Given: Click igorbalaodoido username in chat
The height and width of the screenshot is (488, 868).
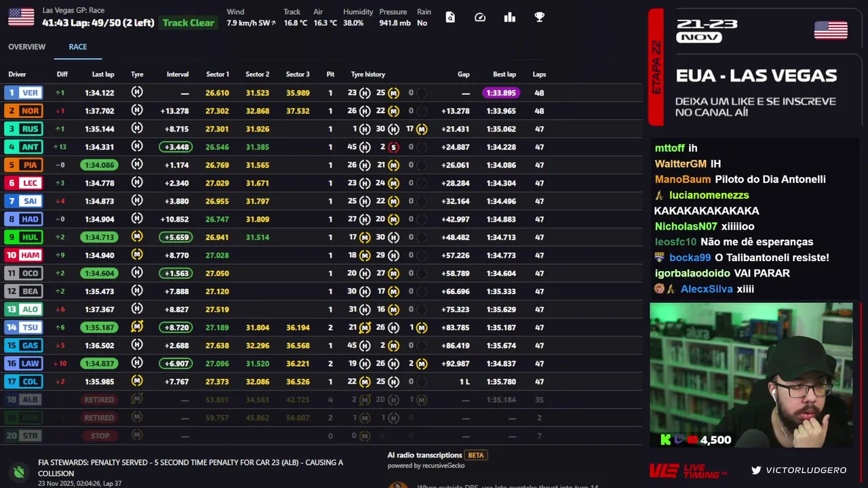Looking at the screenshot, I should pos(692,273).
